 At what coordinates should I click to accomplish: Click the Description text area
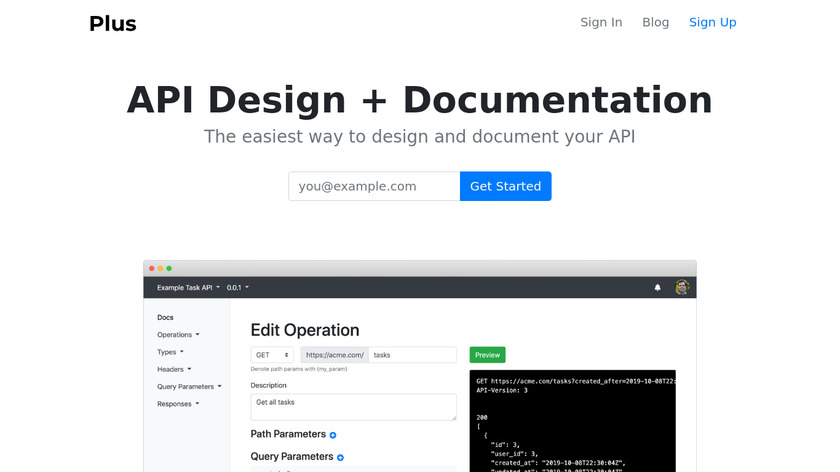pos(354,407)
